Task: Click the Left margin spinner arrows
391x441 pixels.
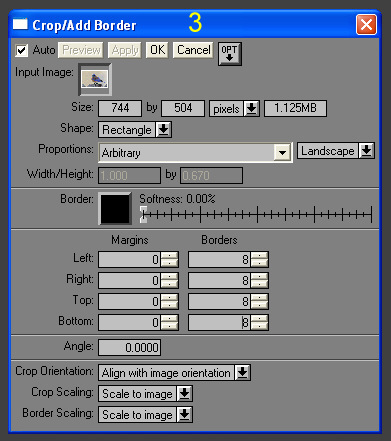Action: (169, 259)
